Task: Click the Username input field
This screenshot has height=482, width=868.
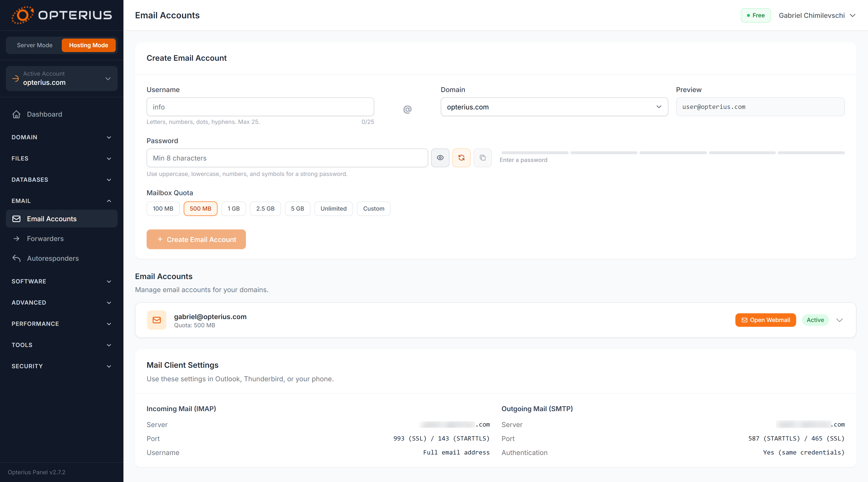Action: tap(260, 107)
